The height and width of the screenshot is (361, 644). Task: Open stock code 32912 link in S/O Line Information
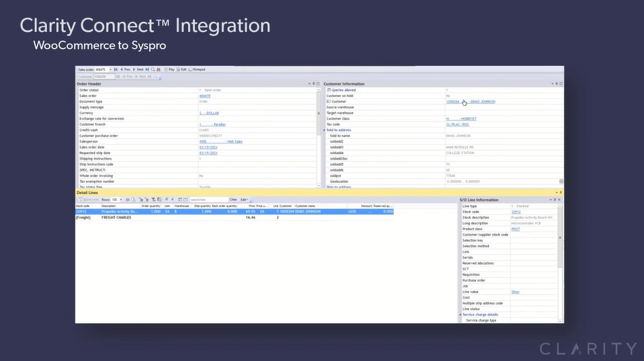pyautogui.click(x=516, y=212)
